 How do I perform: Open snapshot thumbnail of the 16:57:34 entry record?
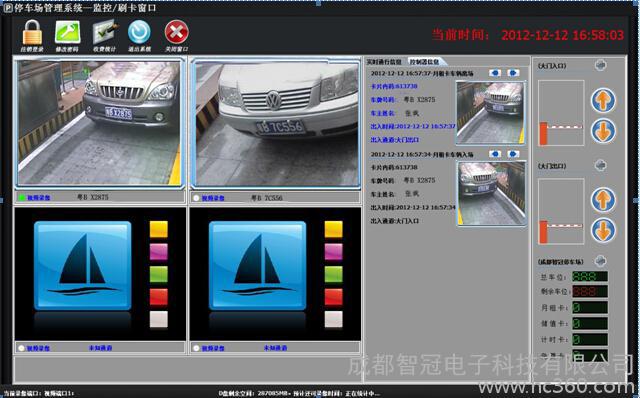point(491,193)
